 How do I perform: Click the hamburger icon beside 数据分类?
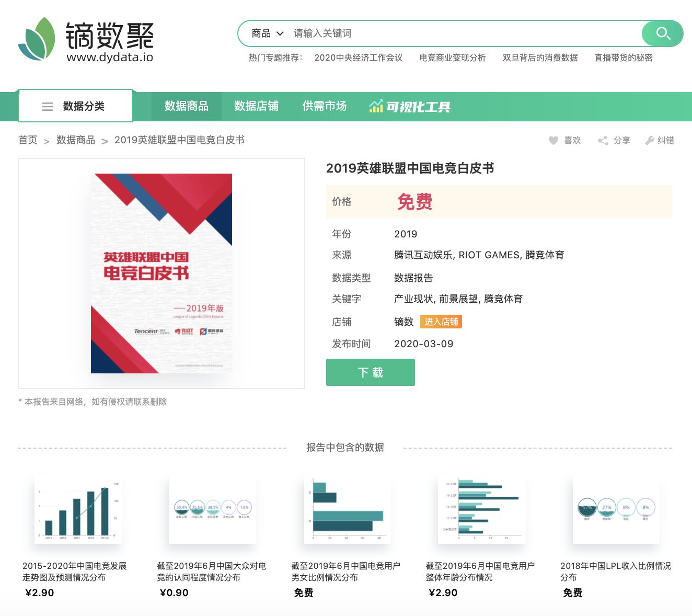coord(48,107)
